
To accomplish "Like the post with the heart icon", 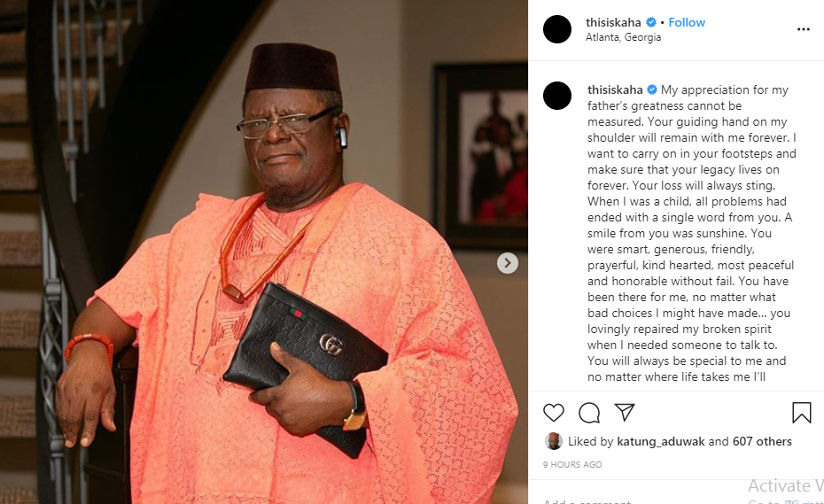I will [x=554, y=413].
